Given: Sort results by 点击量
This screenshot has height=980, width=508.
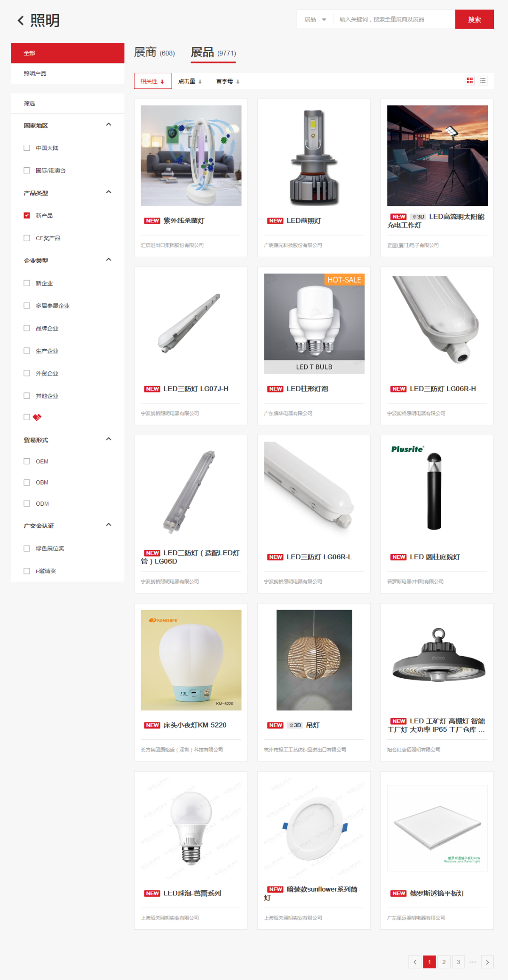Looking at the screenshot, I should [x=190, y=81].
